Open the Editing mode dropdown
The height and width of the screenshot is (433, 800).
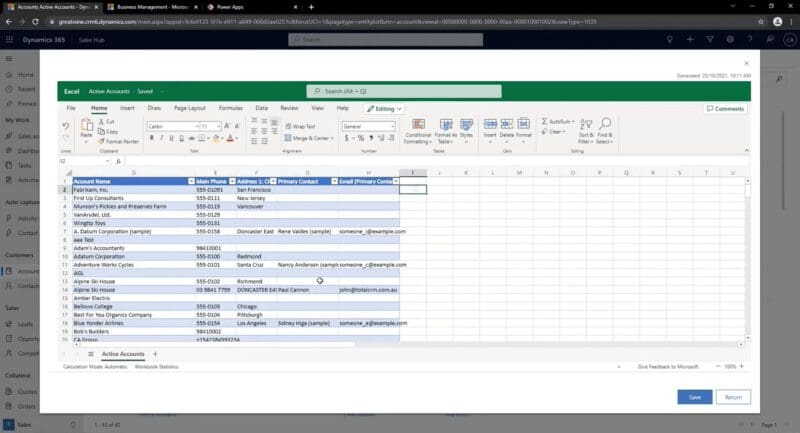coord(385,109)
